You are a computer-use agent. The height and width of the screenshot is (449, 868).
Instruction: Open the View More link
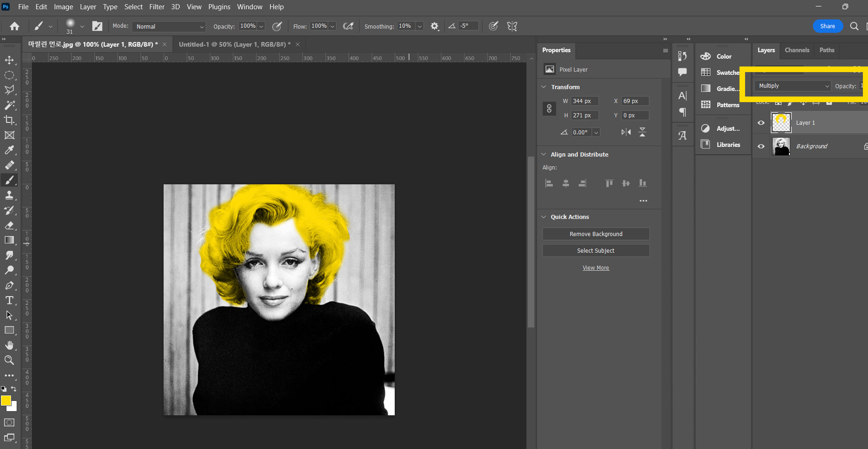click(596, 268)
